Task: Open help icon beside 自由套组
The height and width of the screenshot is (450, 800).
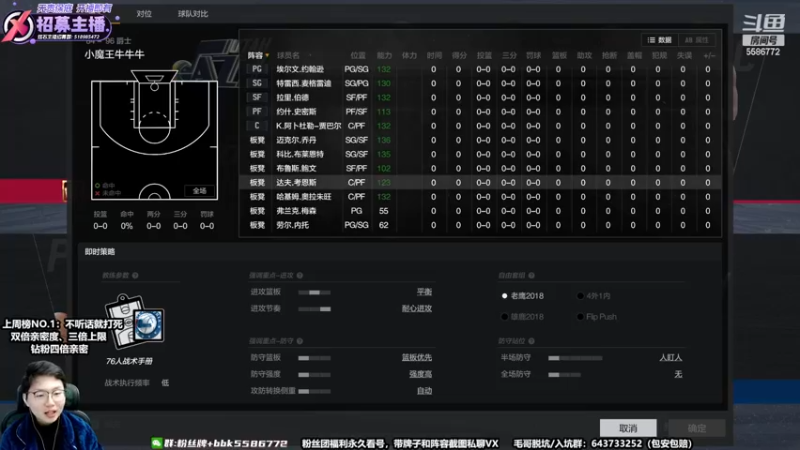Action: point(532,276)
